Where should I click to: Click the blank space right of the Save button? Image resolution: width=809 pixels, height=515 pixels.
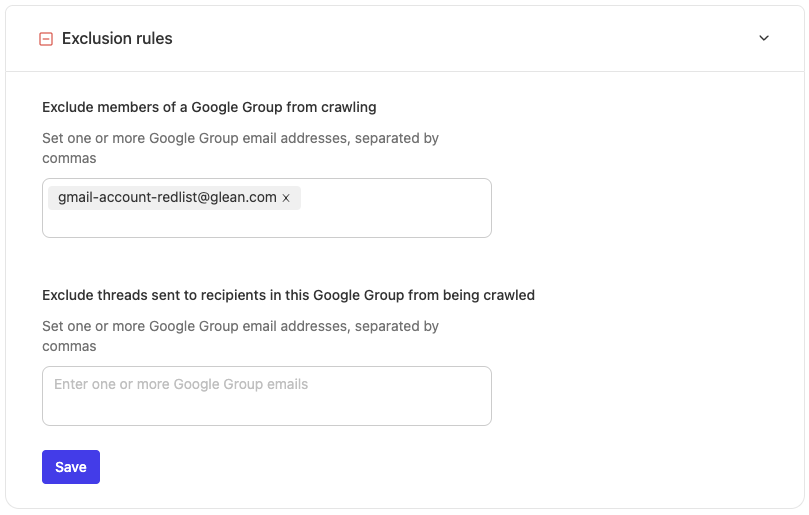pyautogui.click(x=300, y=467)
